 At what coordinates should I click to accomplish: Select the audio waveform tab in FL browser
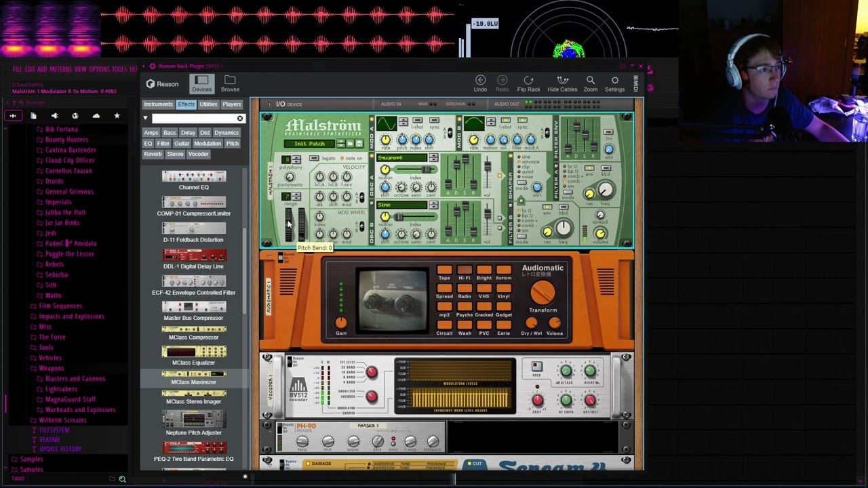[x=13, y=116]
